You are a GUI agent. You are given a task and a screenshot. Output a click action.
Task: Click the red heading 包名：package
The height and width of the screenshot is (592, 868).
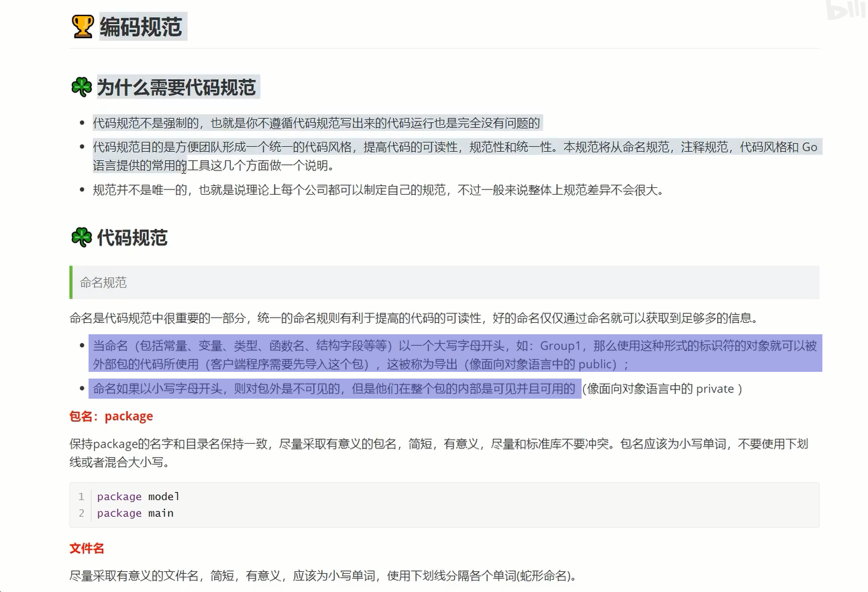pyautogui.click(x=111, y=416)
